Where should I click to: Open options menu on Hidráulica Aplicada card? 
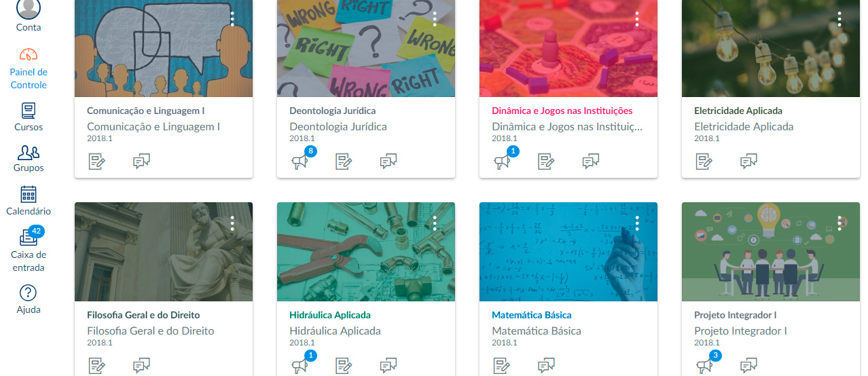435,223
